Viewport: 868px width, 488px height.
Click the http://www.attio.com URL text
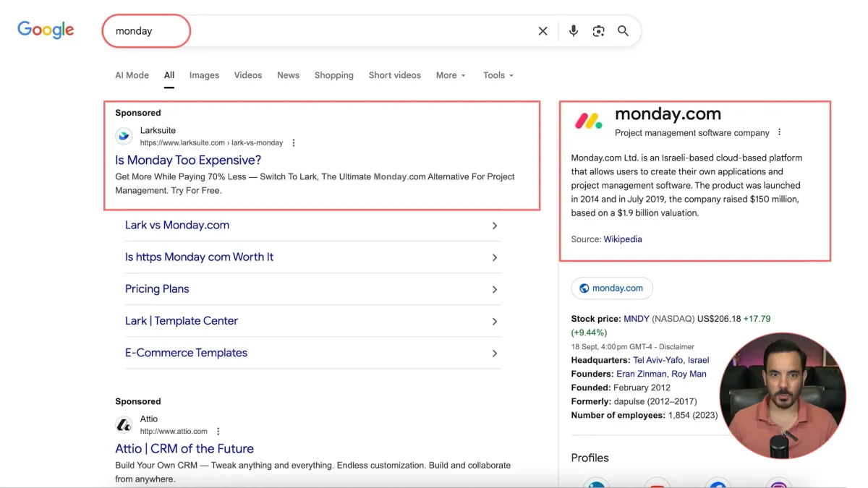[174, 432]
